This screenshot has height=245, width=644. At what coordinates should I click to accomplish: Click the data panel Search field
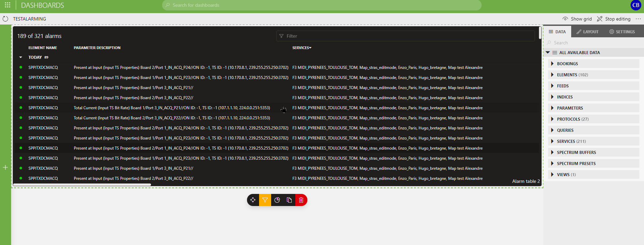tap(594, 43)
